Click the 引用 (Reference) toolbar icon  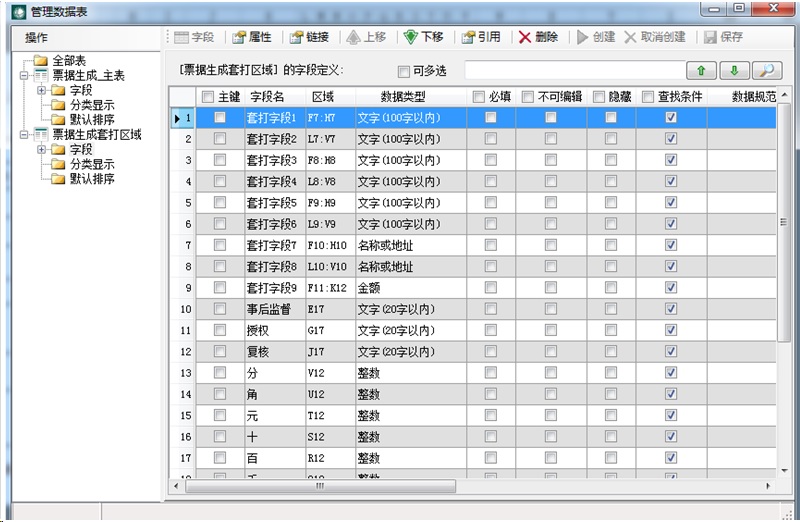468,37
